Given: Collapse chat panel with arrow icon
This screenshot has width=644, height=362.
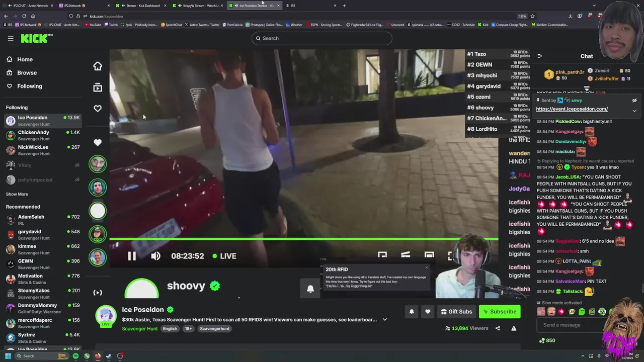Looking at the screenshot, I should click(x=539, y=56).
